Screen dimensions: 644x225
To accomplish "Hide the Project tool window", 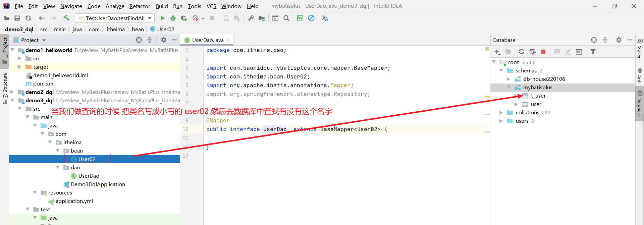I will [x=174, y=40].
